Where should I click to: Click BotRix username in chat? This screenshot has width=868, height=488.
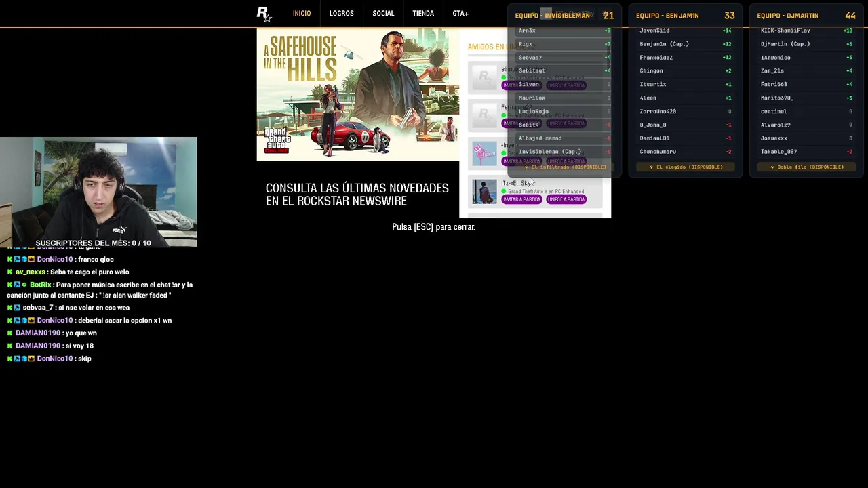pyautogui.click(x=41, y=285)
